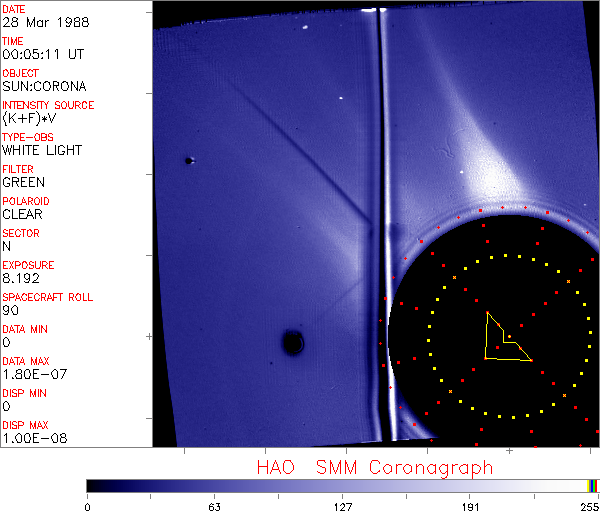
Task: Select the small dark spot near upper left
Action: click(188, 160)
